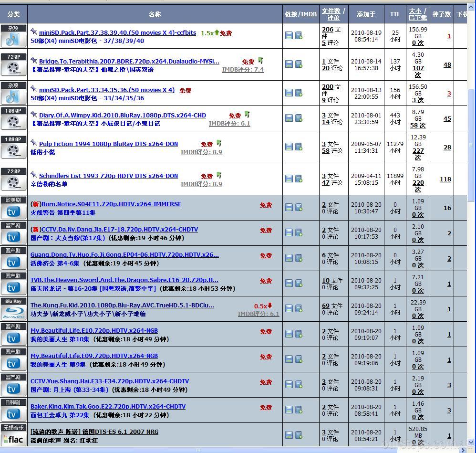Open the 欧美剧 tv category icon beside Burn Notice

coord(13,208)
